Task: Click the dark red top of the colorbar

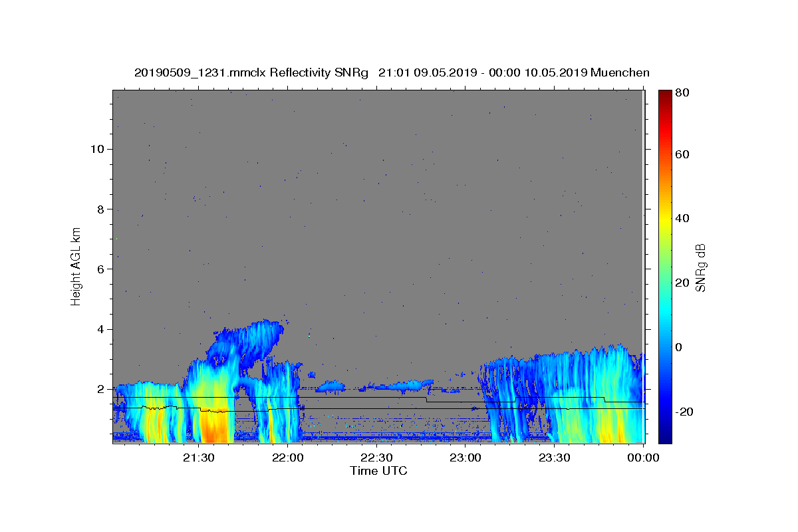Action: point(665,94)
